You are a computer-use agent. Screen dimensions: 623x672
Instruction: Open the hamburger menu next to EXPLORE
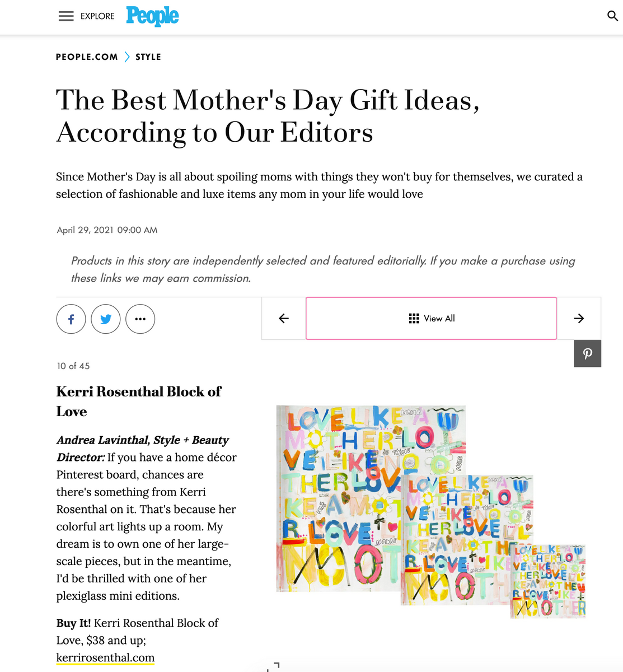coord(66,16)
